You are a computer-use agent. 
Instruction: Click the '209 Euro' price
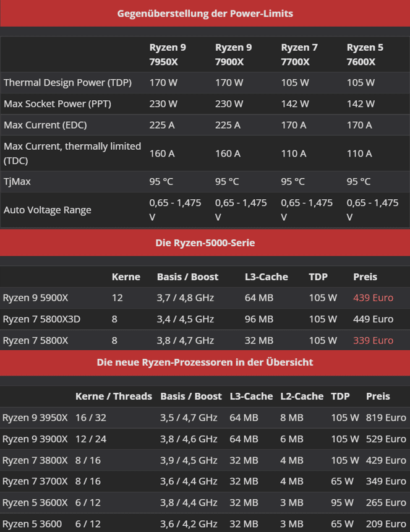point(386,524)
